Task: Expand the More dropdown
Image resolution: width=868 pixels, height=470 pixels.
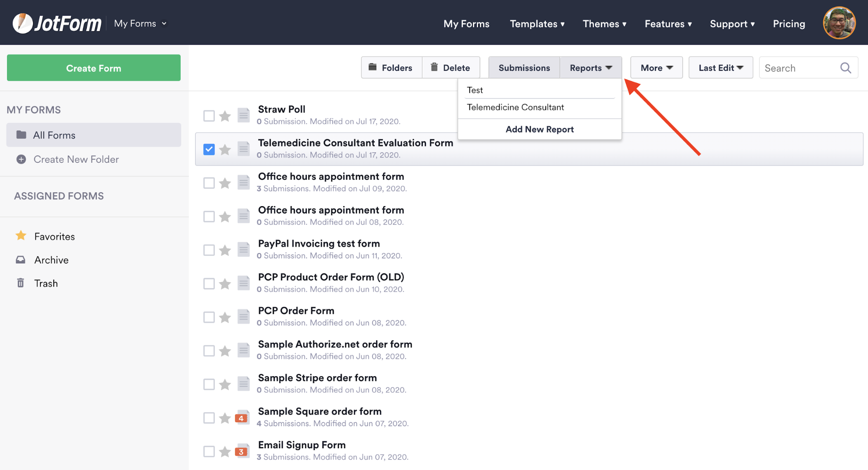Action: pos(656,68)
